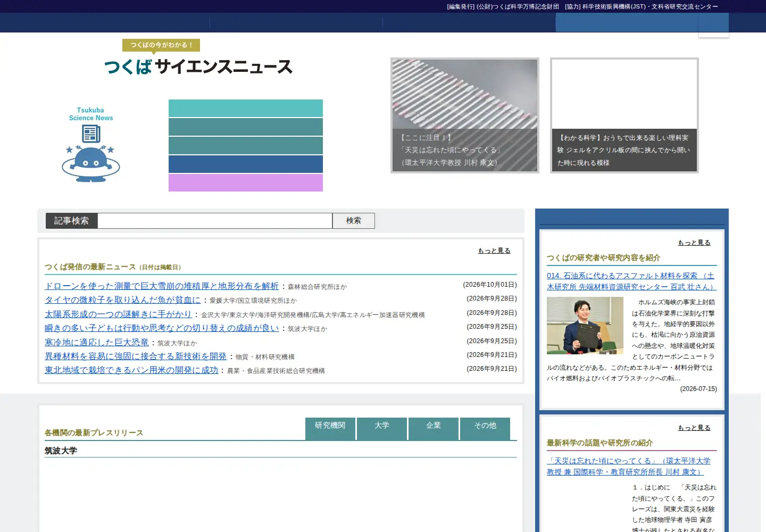Viewport: 766px width, 532px height.
Task: Click the 記事検索 label
Action: click(x=71, y=221)
